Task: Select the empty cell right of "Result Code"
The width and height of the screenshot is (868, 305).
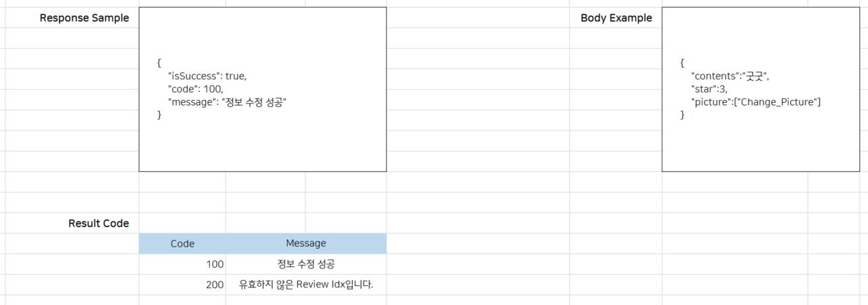Action: coord(182,223)
